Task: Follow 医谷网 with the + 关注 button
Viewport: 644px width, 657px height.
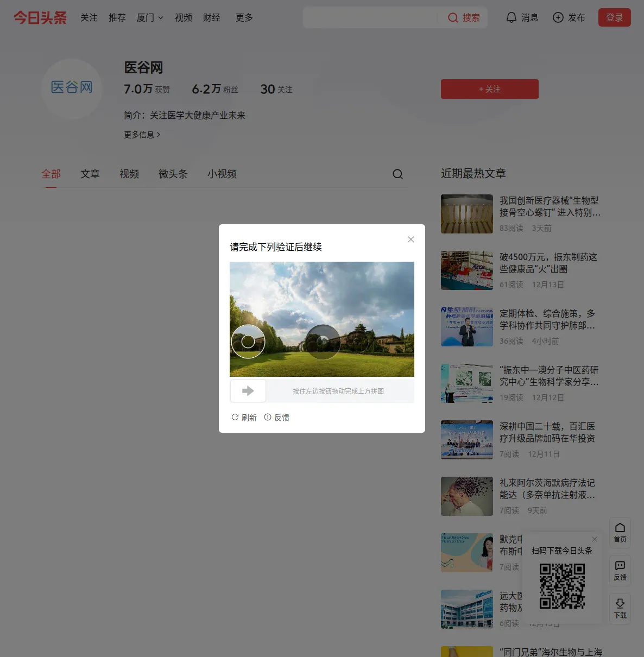Action: coord(490,89)
